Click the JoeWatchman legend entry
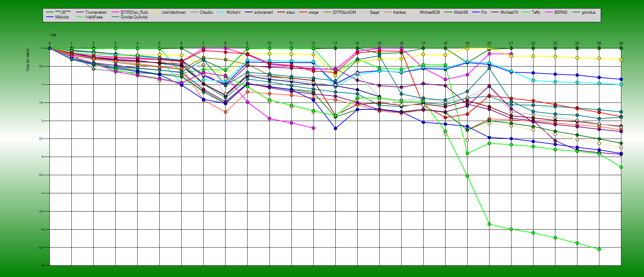 tap(173, 12)
